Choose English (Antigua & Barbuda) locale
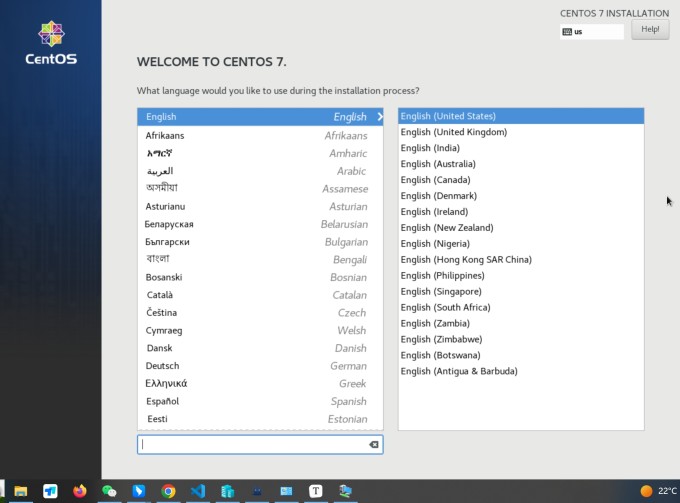The image size is (680, 503). 521,371
